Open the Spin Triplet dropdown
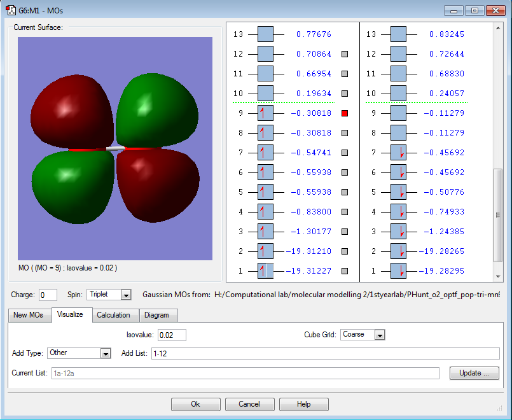Viewport: 512px width, 420px height. (x=125, y=295)
